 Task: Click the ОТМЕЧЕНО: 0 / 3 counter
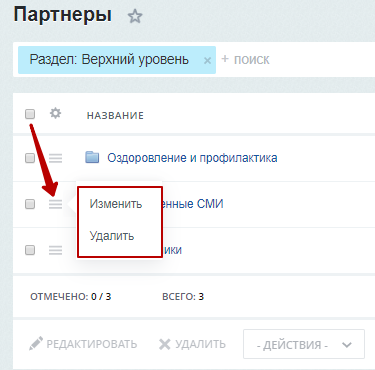point(71,296)
